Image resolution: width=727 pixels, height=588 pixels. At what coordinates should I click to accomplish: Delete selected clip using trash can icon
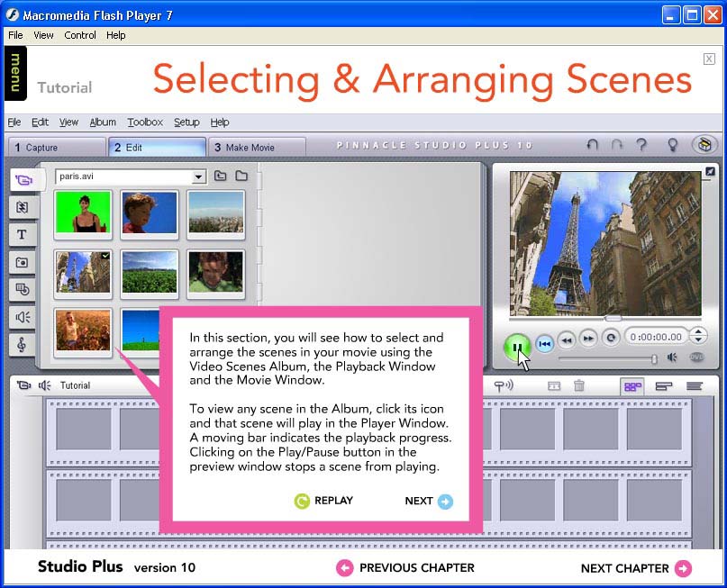[579, 385]
